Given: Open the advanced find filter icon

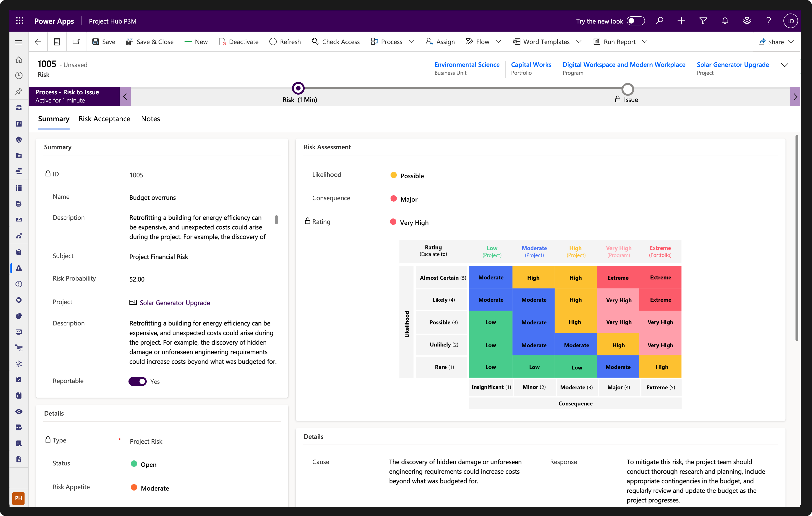Looking at the screenshot, I should pyautogui.click(x=703, y=21).
